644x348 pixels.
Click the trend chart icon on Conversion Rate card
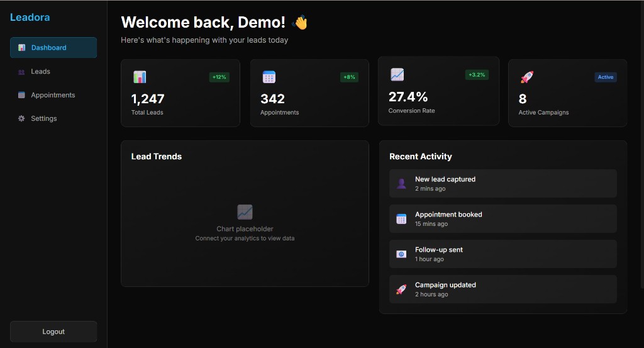pyautogui.click(x=397, y=74)
